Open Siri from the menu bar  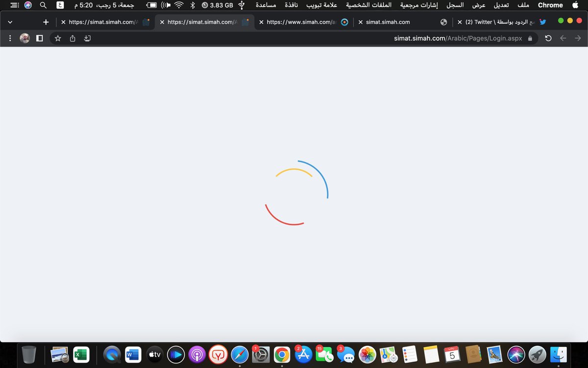(x=28, y=5)
